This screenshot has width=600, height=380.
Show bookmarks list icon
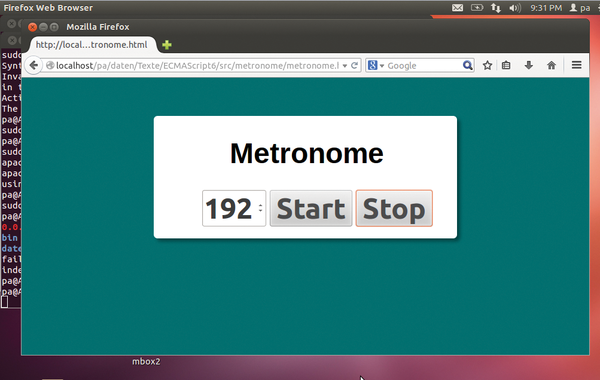506,65
